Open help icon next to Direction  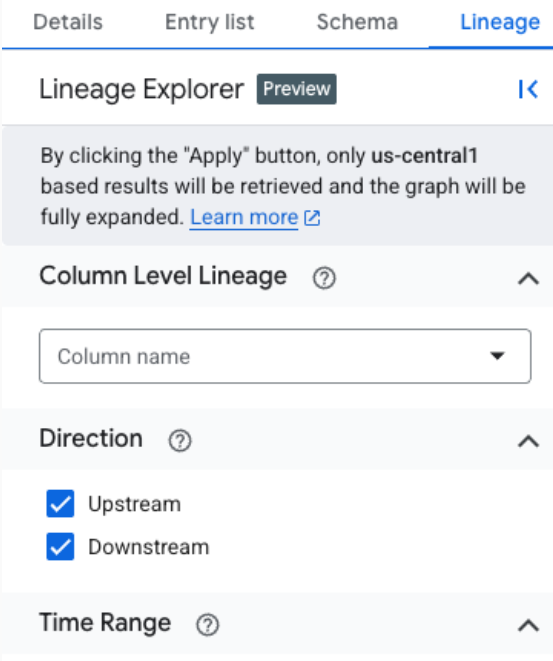(x=180, y=441)
